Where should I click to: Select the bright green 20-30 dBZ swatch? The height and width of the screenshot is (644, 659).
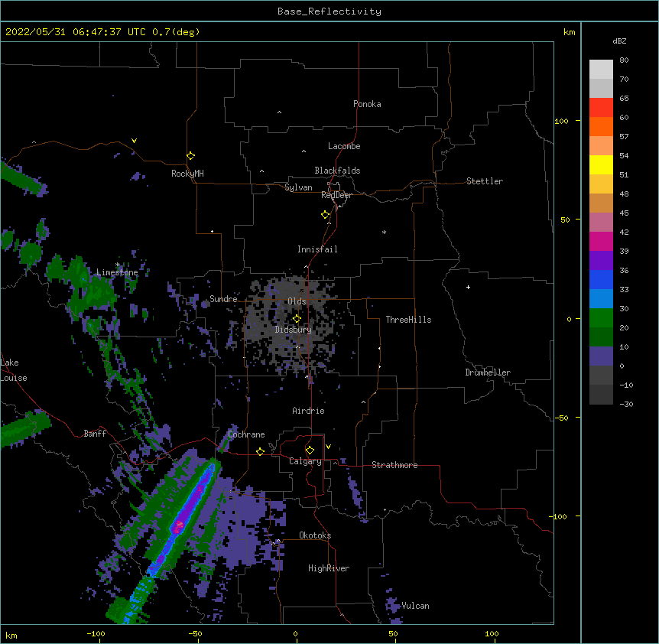601,318
